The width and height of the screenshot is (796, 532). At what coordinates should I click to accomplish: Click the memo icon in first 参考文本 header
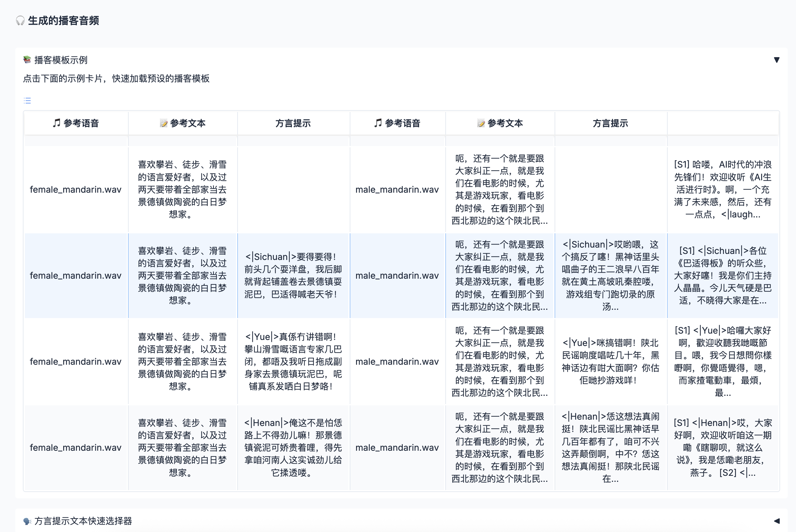point(164,123)
